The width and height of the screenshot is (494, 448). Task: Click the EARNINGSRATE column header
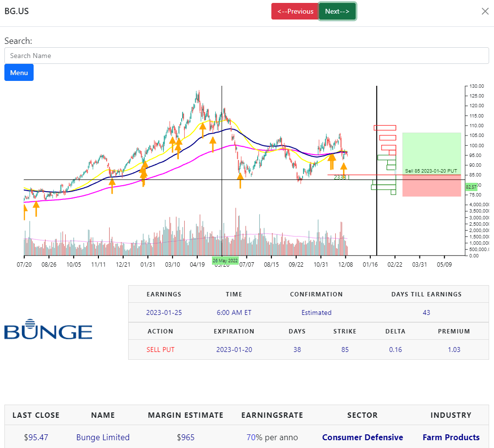[272, 415]
